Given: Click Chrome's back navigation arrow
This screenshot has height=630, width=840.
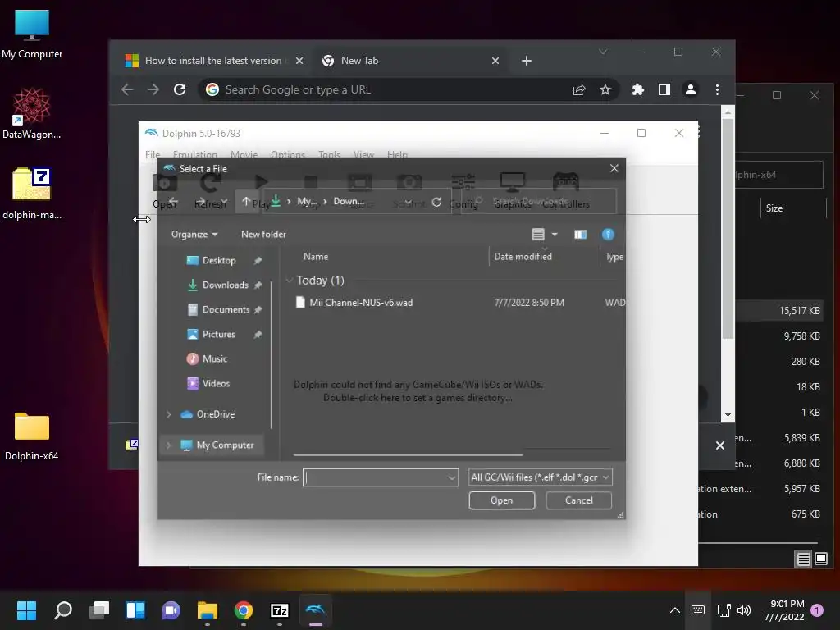Looking at the screenshot, I should point(127,89).
